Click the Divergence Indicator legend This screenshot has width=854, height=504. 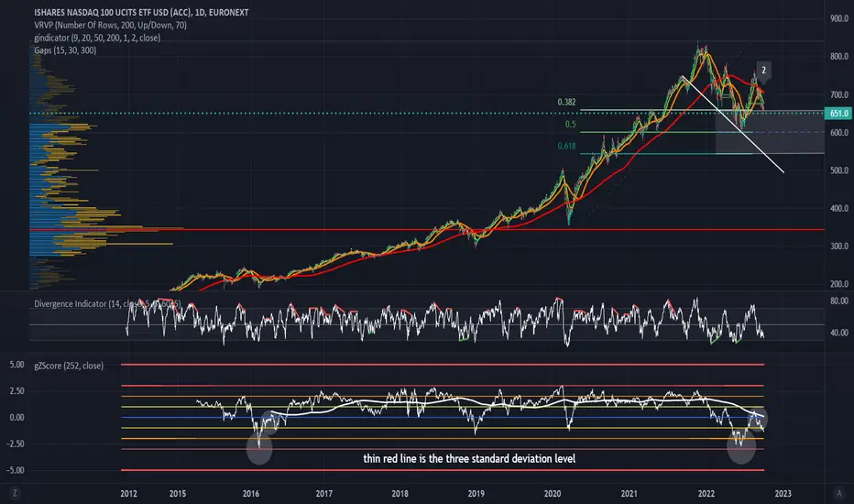(x=107, y=303)
